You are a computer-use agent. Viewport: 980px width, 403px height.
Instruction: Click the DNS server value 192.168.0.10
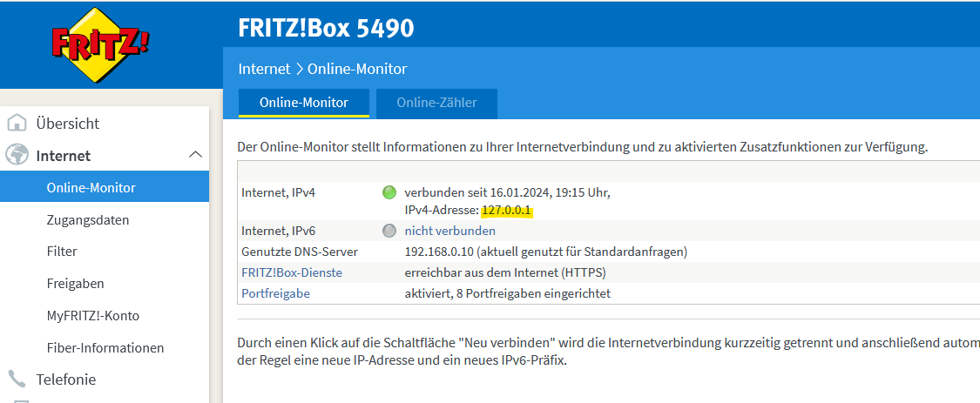439,252
